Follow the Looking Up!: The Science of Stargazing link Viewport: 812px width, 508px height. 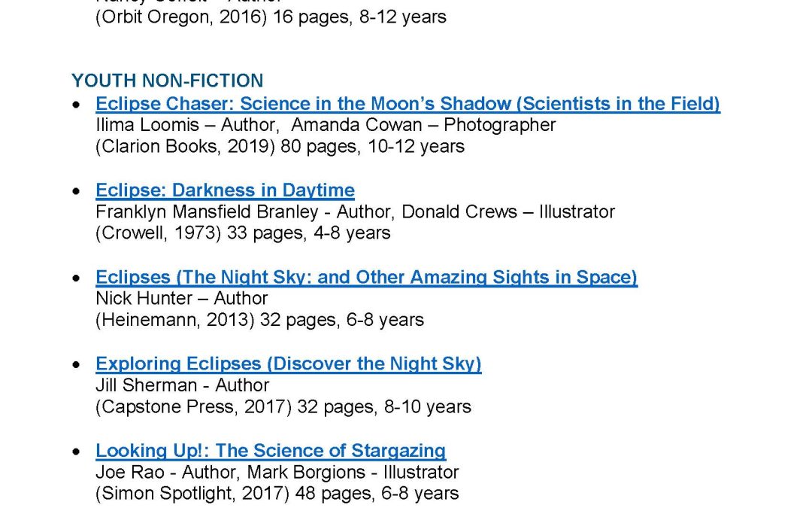(271, 451)
